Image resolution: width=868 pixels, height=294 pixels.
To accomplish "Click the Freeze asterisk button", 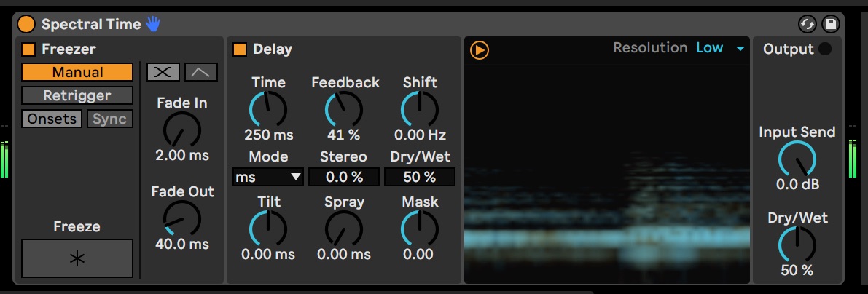I will 77,258.
